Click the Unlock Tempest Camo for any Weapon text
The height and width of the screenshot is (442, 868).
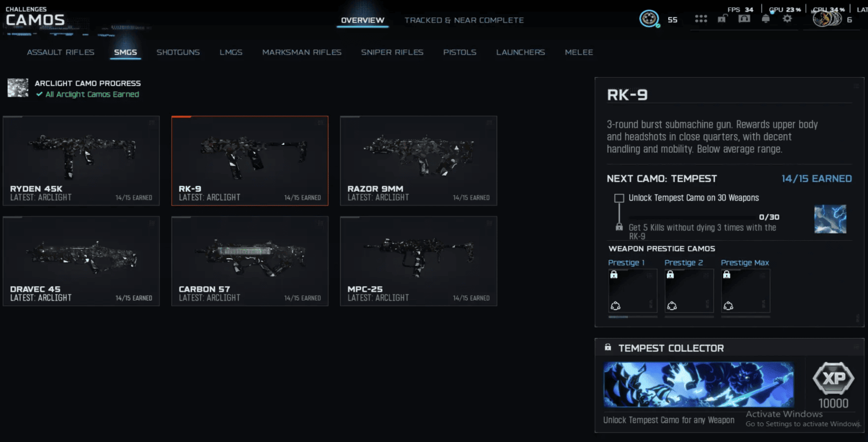click(x=669, y=420)
